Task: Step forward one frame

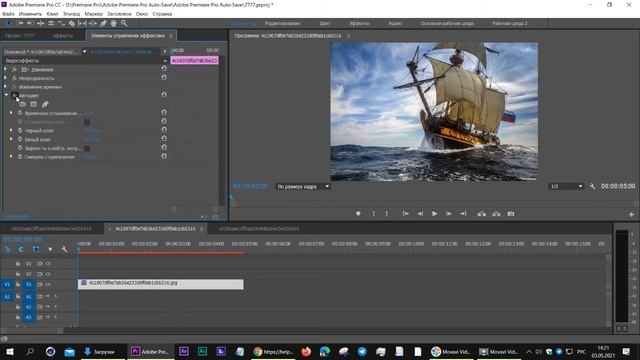Action: (448, 214)
